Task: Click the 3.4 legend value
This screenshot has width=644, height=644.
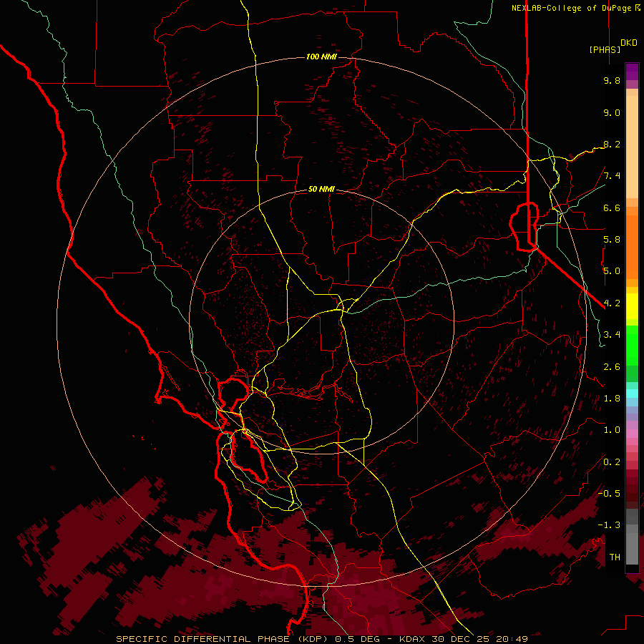Action: [612, 335]
